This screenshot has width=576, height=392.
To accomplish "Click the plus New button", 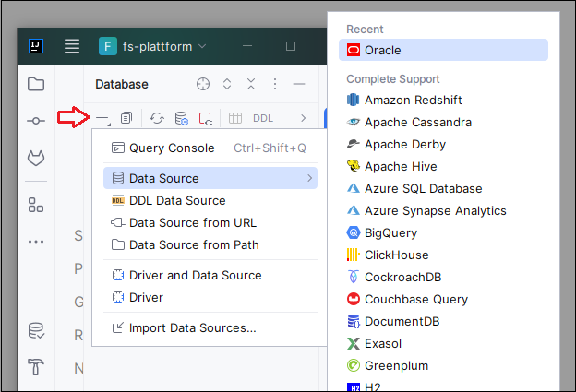I will click(x=102, y=118).
